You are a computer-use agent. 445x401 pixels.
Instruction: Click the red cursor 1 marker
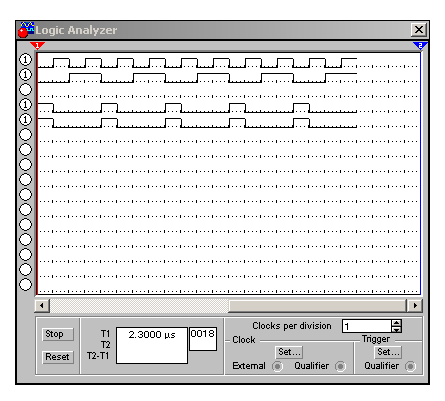[37, 46]
